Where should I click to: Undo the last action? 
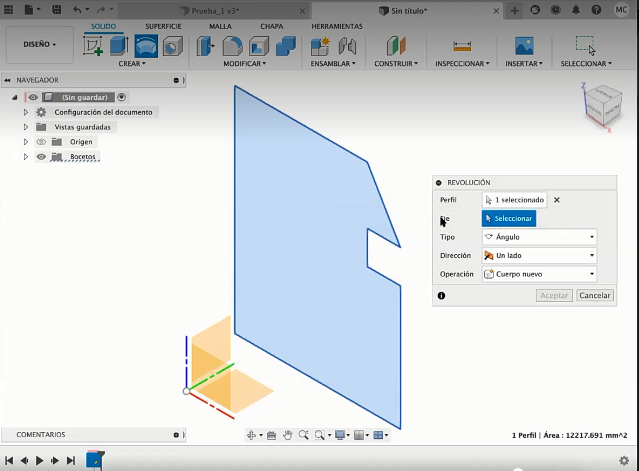[77, 10]
